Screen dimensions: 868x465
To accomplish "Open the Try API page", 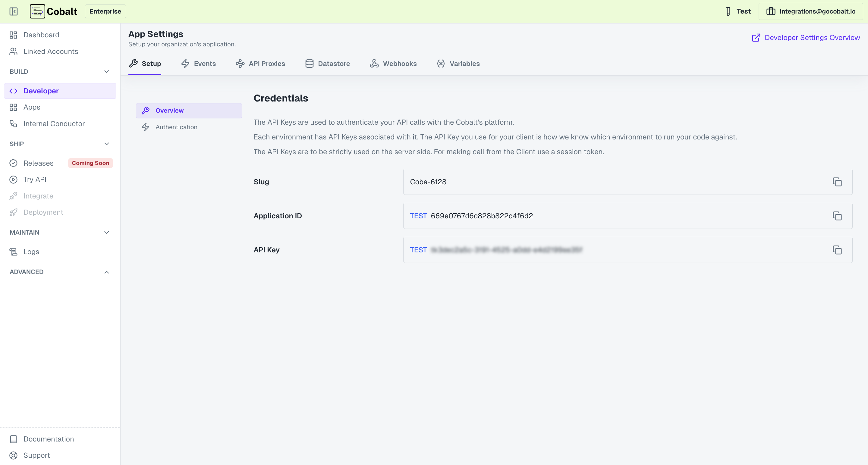I will (x=35, y=179).
